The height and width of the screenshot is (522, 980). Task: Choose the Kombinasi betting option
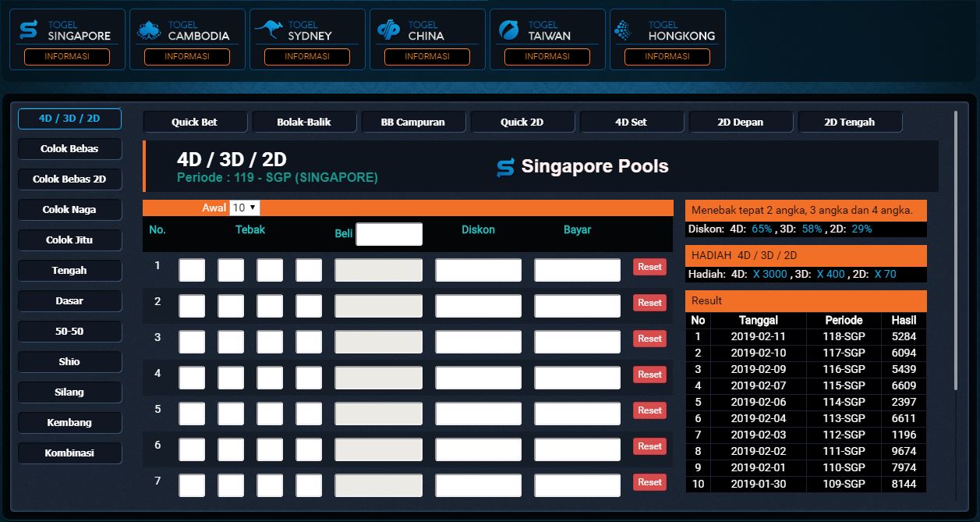point(69,453)
